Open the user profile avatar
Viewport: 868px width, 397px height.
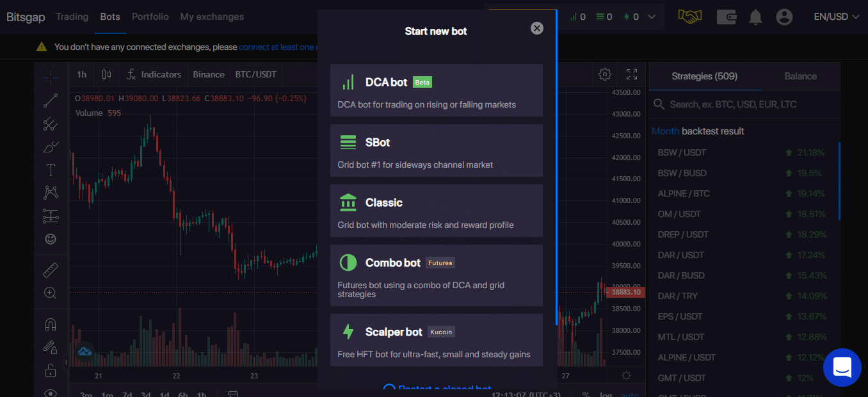tap(784, 17)
